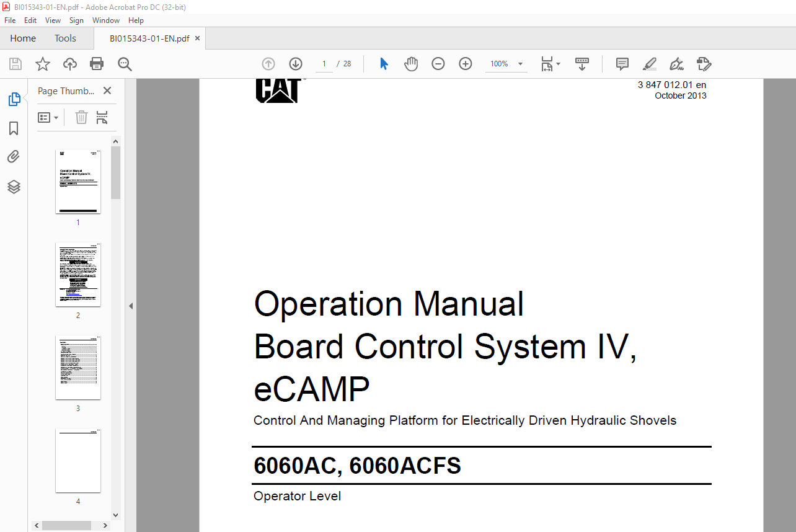The width and height of the screenshot is (796, 532).
Task: Click the Save file icon
Action: pos(15,64)
